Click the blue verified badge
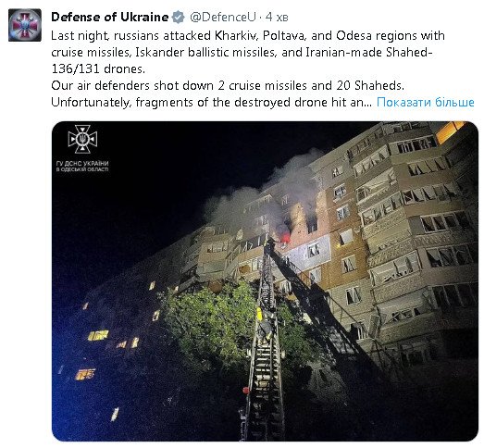This screenshot has height=448, width=484. pos(178,18)
